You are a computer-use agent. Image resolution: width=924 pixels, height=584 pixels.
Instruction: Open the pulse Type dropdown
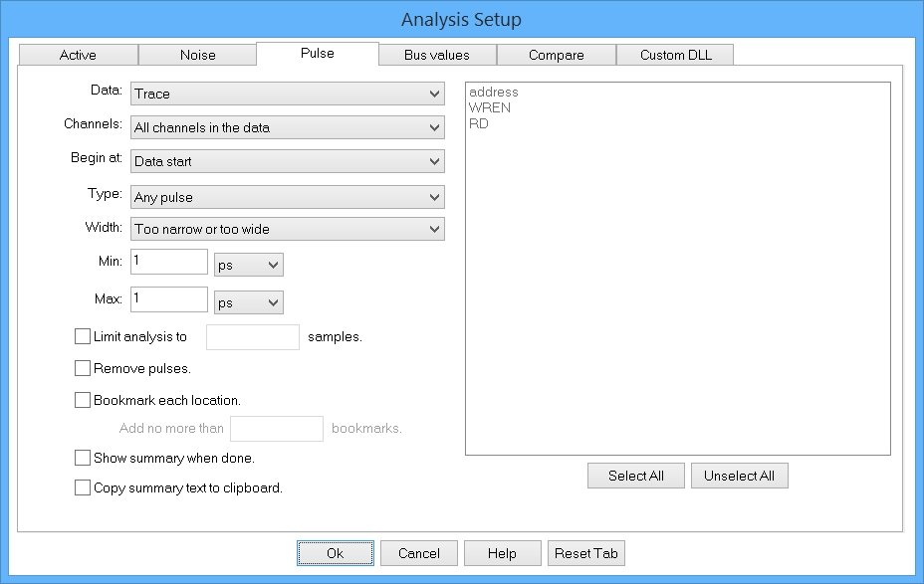(287, 197)
